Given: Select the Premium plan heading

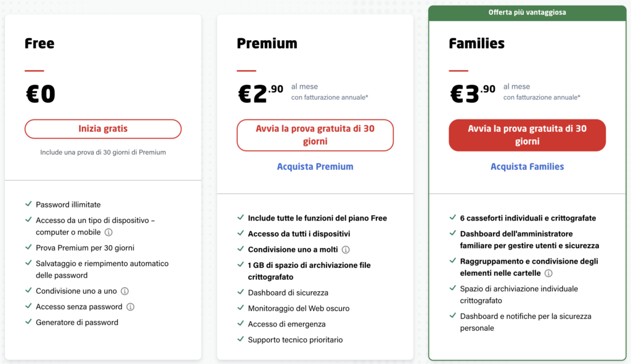Looking at the screenshot, I should click(267, 44).
